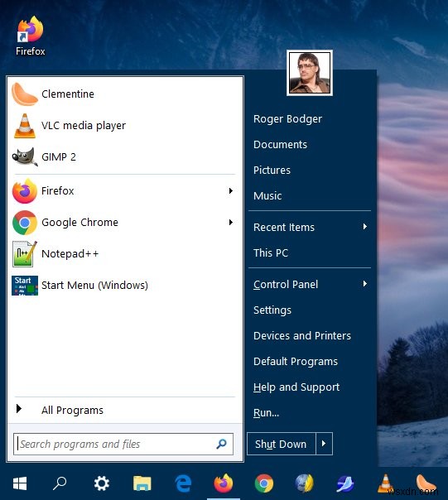Click the All Programs label

pyautogui.click(x=72, y=410)
